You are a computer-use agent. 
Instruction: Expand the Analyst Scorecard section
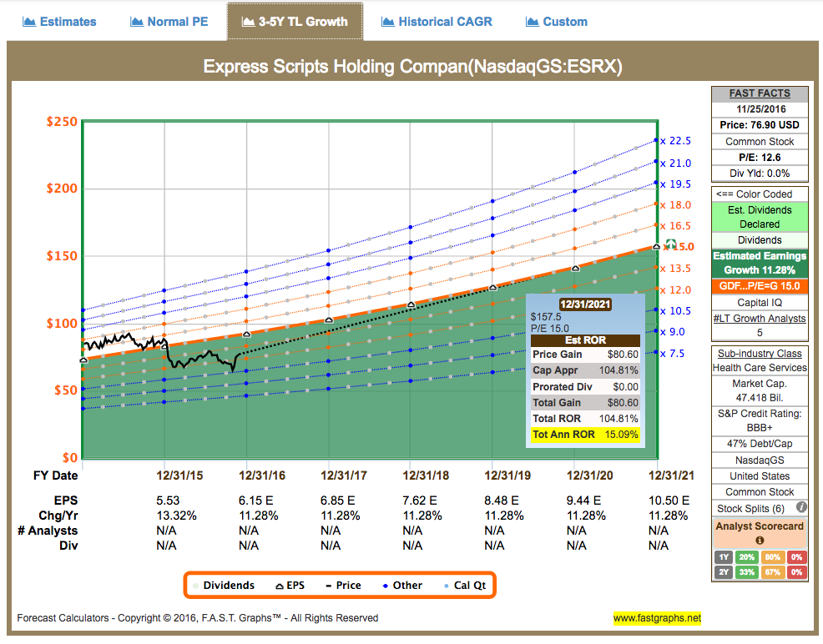tap(760, 527)
